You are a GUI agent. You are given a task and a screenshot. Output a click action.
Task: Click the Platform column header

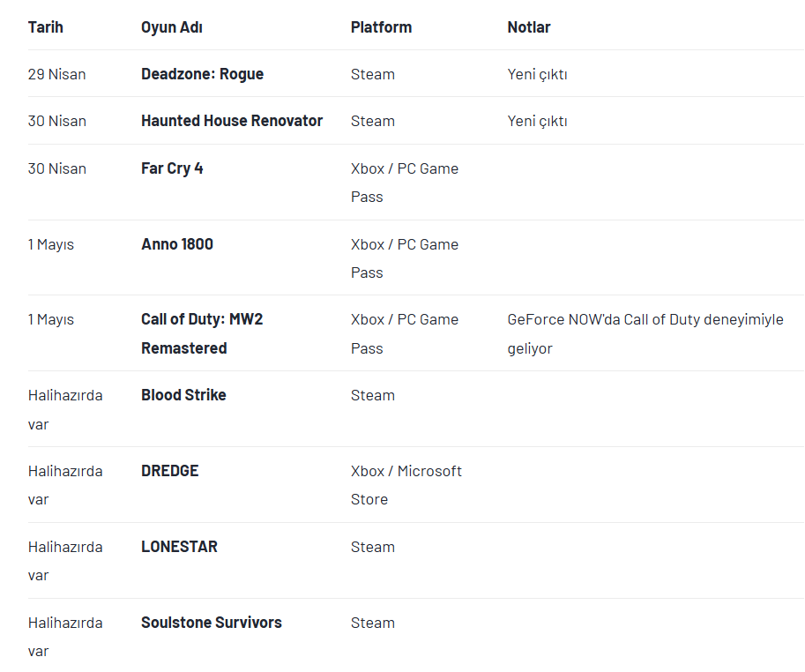coord(381,27)
